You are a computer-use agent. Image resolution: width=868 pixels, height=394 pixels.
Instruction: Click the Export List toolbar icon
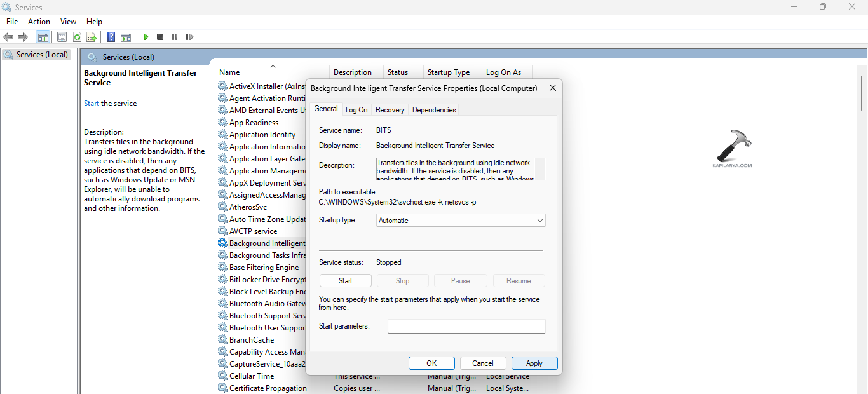92,36
